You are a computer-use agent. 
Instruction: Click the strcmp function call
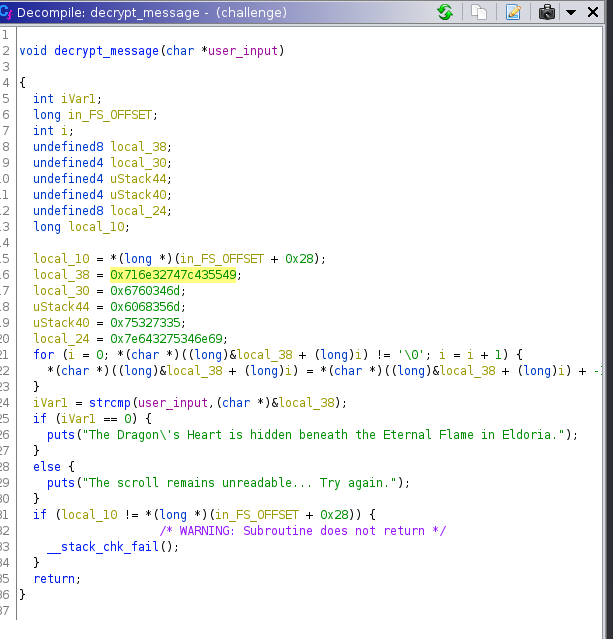[110, 403]
